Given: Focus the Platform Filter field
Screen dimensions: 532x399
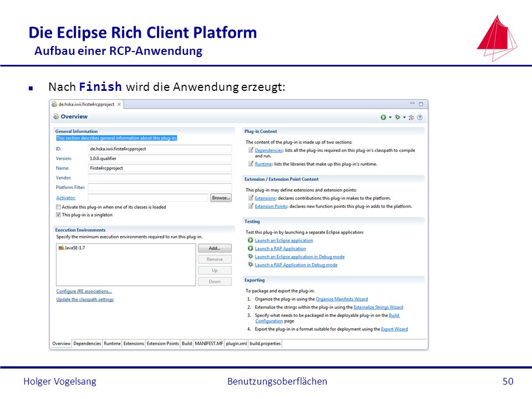Looking at the screenshot, I should [160, 187].
